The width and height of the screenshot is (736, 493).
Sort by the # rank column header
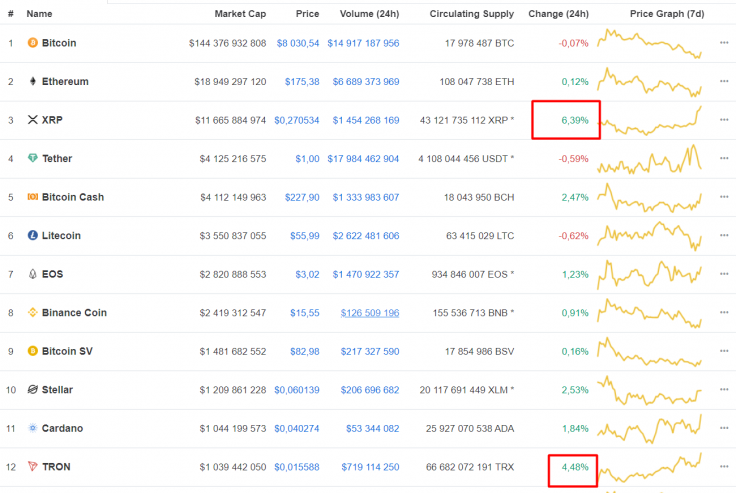click(x=10, y=14)
